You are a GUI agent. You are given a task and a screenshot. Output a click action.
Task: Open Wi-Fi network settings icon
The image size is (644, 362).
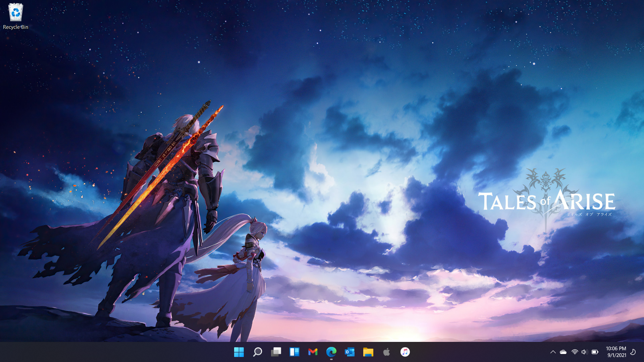[575, 352]
